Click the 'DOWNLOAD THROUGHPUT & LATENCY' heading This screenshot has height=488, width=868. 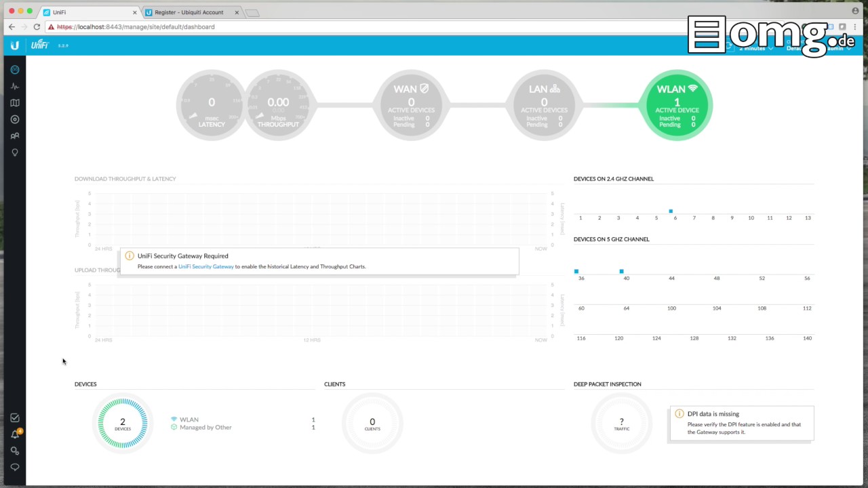tap(125, 179)
